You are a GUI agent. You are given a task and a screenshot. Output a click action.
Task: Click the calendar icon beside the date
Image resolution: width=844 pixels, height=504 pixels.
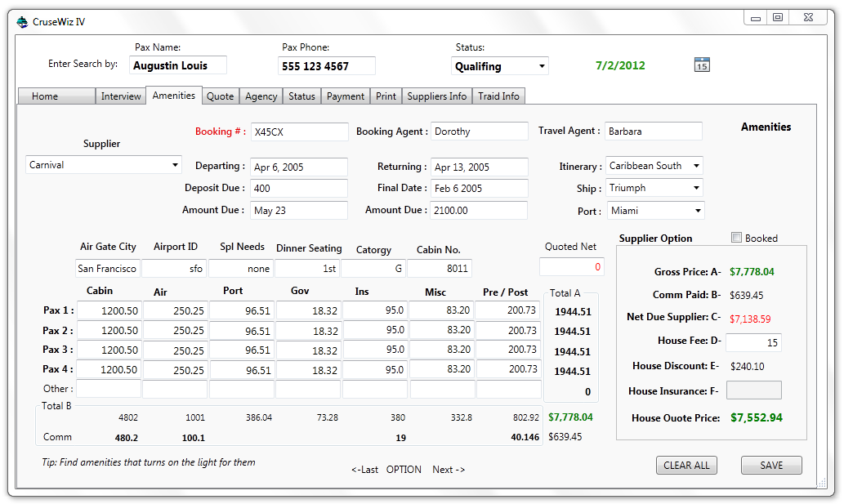(x=701, y=65)
